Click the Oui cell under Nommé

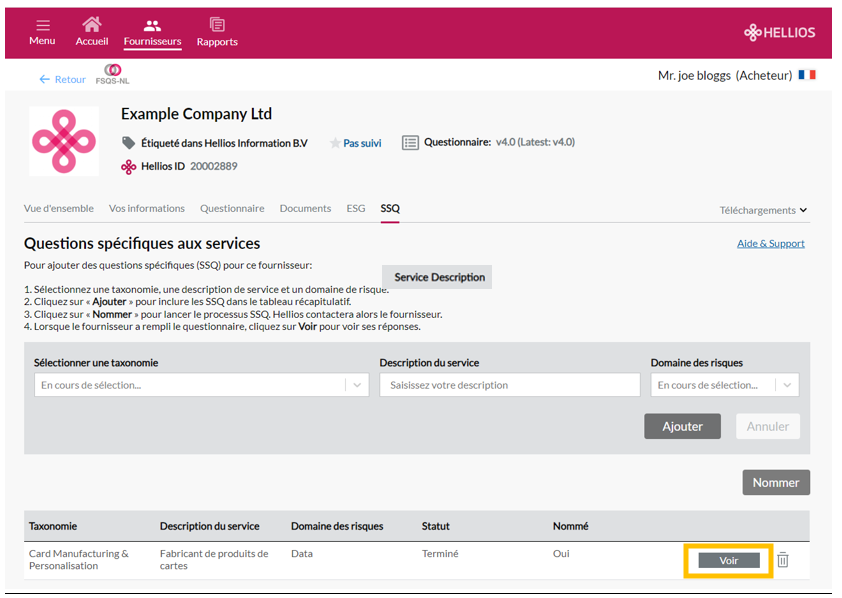(x=561, y=553)
